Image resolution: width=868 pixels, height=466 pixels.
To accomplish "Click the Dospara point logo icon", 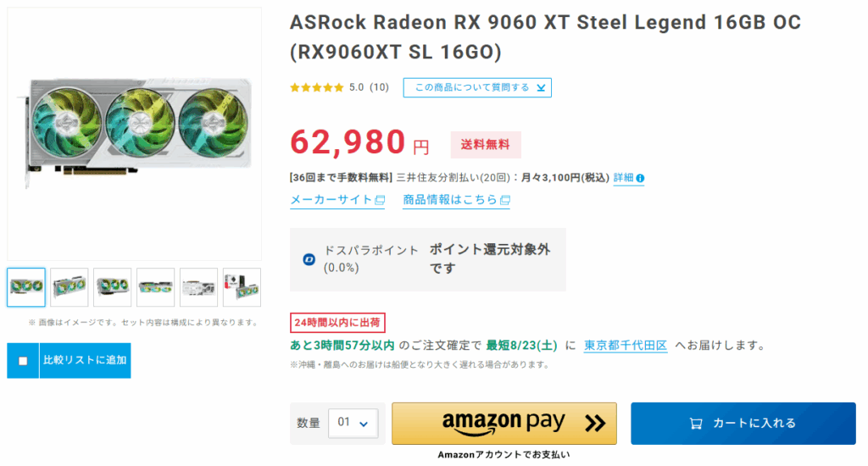I will click(x=309, y=259).
